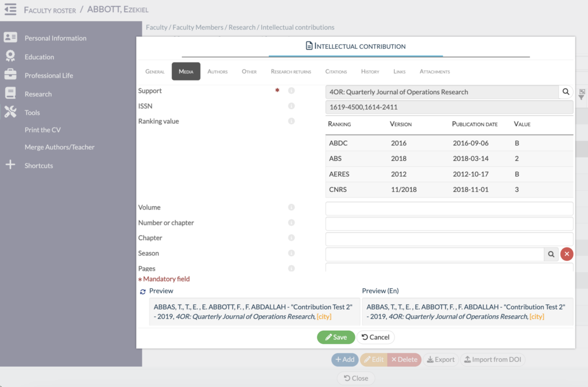Click the search icon next to Support field
This screenshot has height=387, width=588.
[566, 92]
